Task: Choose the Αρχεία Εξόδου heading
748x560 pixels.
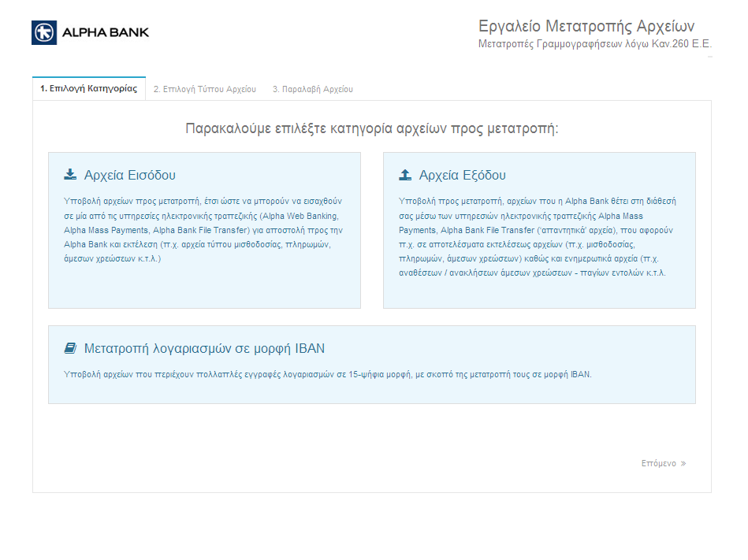Action: [462, 176]
